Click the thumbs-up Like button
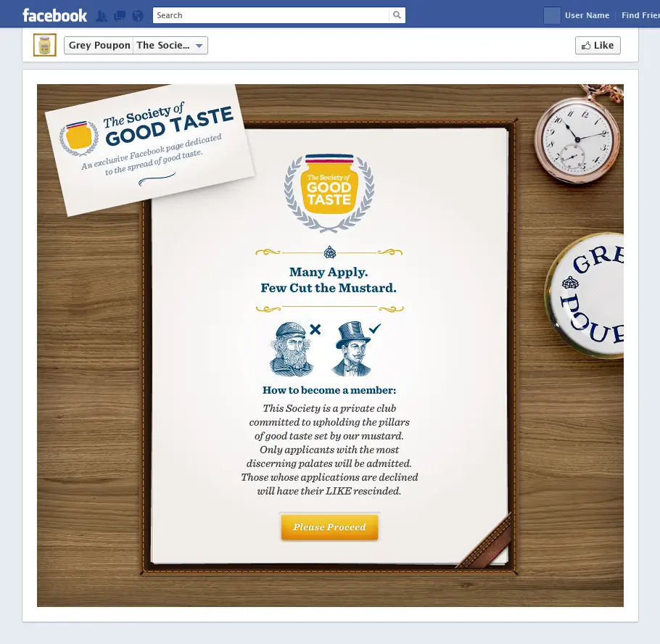The height and width of the screenshot is (644, 660). coord(598,46)
